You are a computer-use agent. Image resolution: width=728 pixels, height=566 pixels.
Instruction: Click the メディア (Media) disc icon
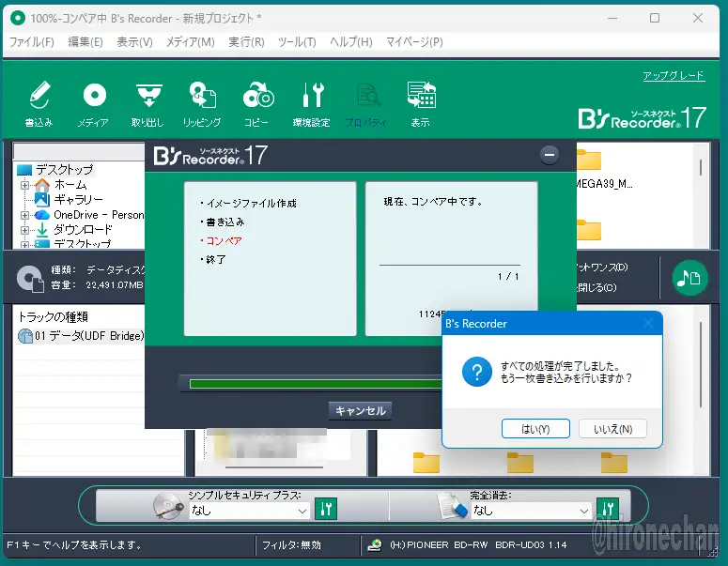[x=93, y=98]
